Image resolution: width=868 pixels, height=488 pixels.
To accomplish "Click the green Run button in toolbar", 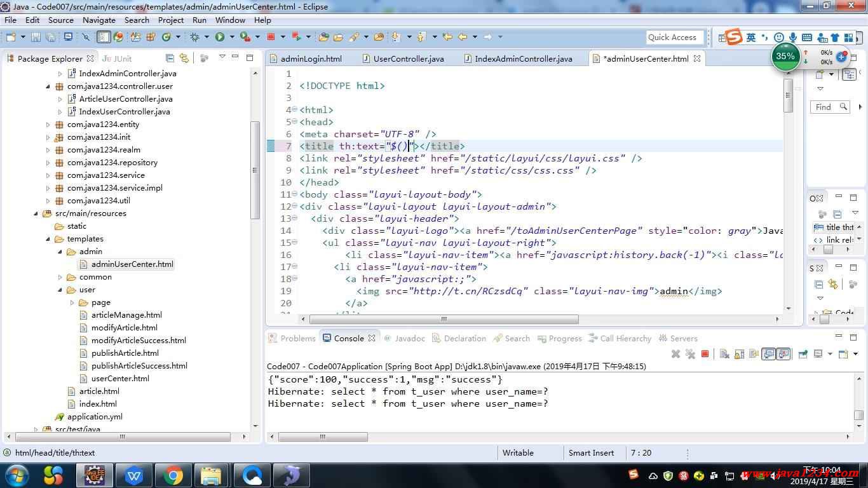I will pyautogui.click(x=219, y=37).
